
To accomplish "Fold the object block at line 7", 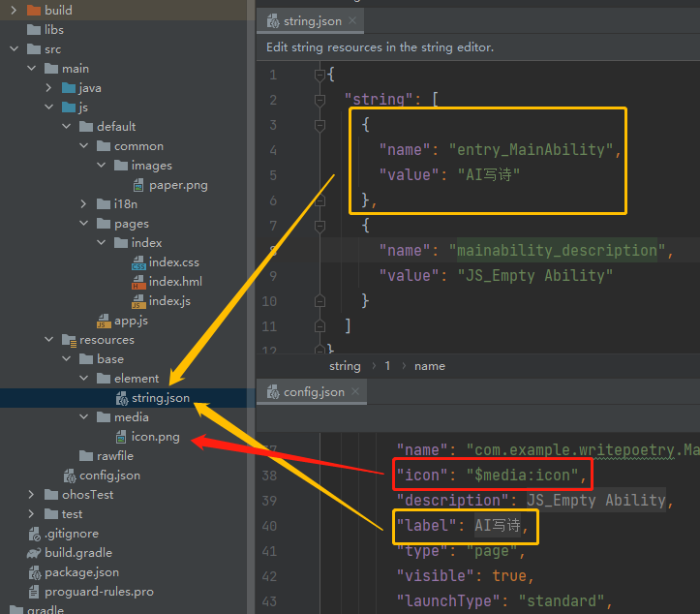I will point(320,227).
